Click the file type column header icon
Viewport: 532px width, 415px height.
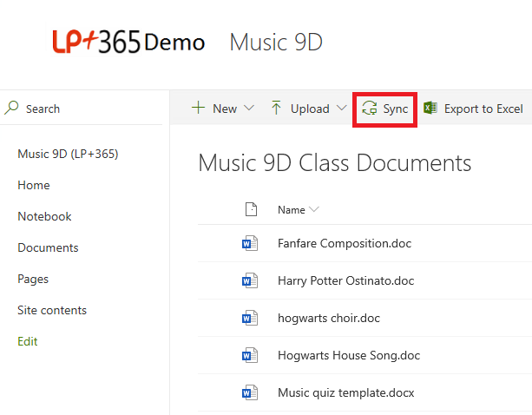pos(251,209)
